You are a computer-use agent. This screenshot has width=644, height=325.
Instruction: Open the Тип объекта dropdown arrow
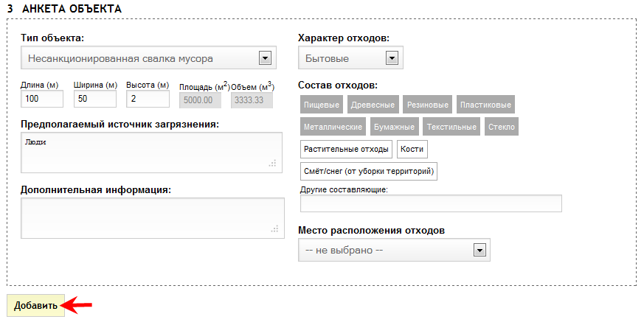(265, 58)
